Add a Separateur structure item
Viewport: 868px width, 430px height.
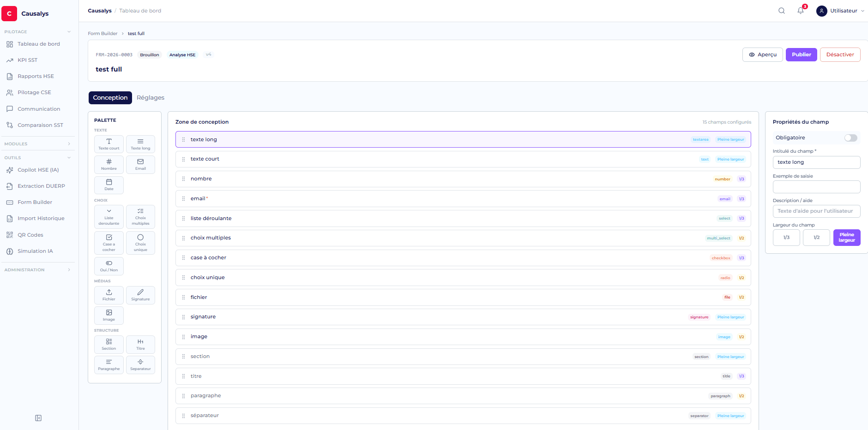(x=140, y=364)
